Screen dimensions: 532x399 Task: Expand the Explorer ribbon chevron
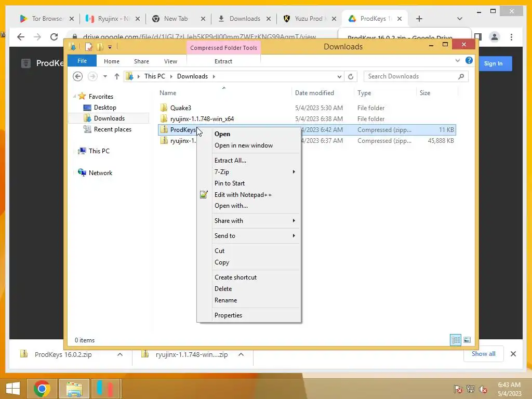click(x=457, y=60)
